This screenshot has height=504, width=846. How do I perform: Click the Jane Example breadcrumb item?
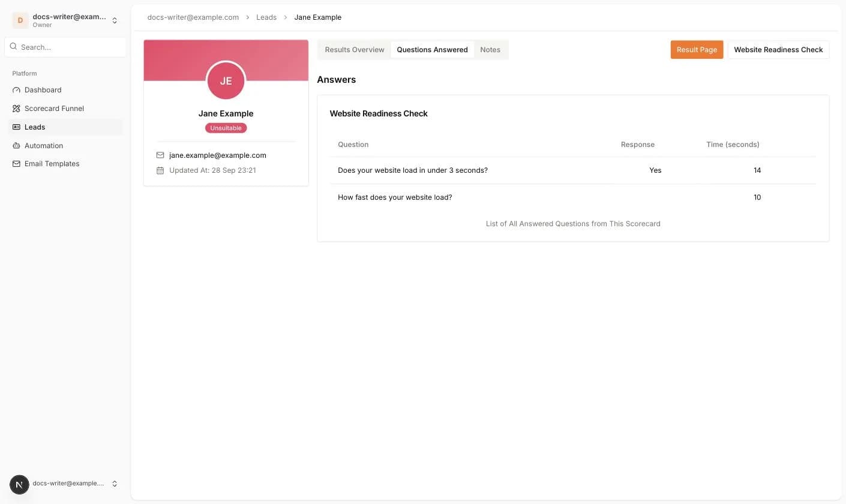click(317, 17)
